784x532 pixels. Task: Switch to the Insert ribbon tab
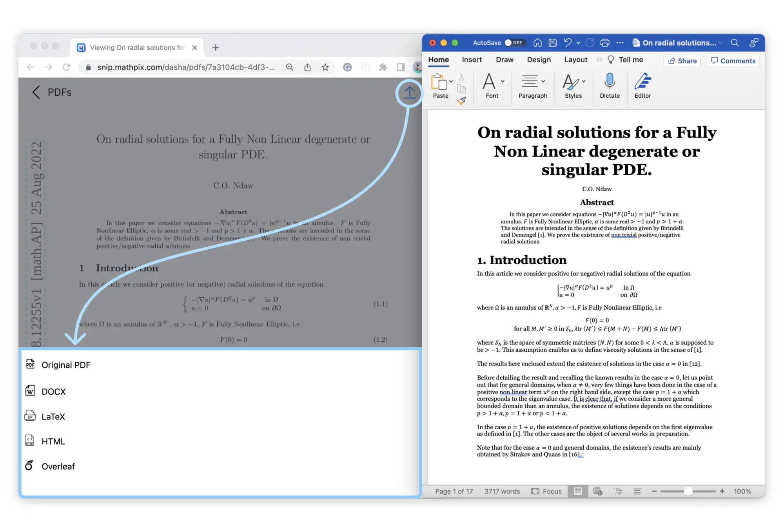pyautogui.click(x=472, y=60)
